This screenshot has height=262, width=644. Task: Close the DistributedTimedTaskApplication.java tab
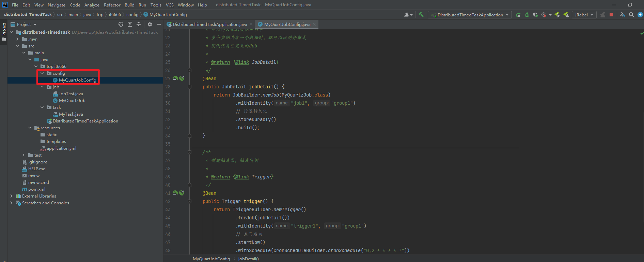click(x=251, y=24)
